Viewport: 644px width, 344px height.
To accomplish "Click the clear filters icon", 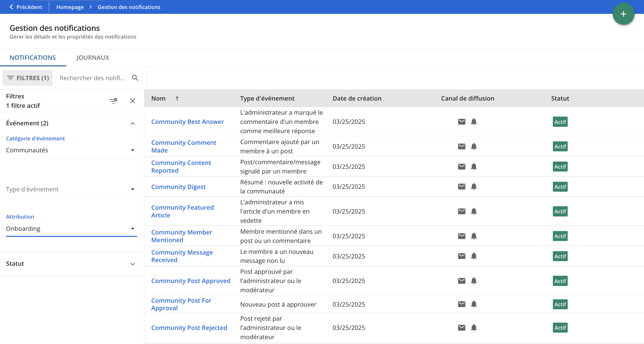I will (113, 101).
